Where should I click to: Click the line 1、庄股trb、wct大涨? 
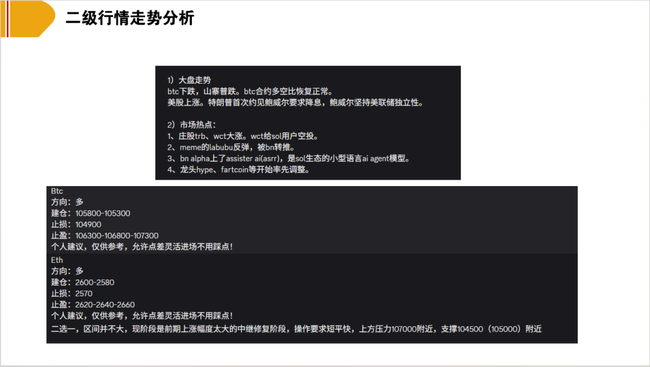pyautogui.click(x=243, y=136)
